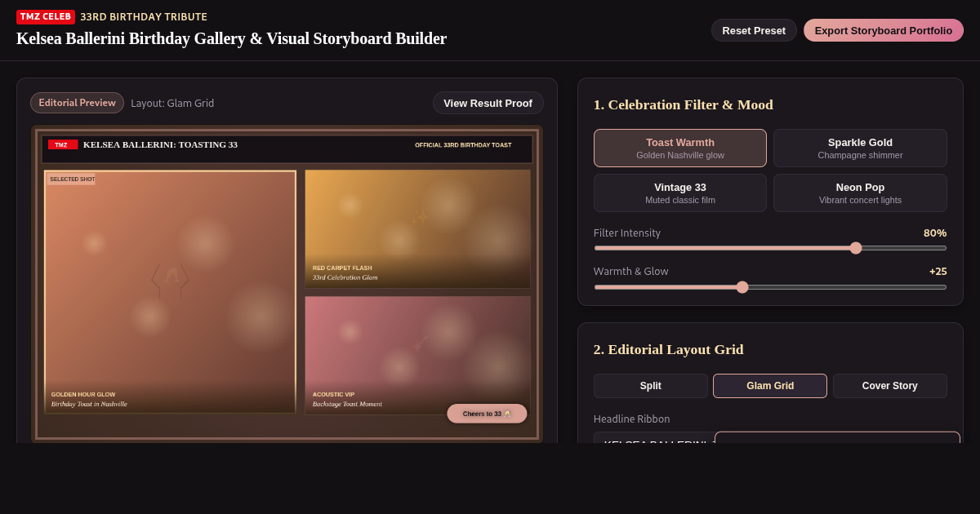Image resolution: width=980 pixels, height=514 pixels.
Task: Click the SELECTED SHOT label tag
Action: (x=72, y=179)
